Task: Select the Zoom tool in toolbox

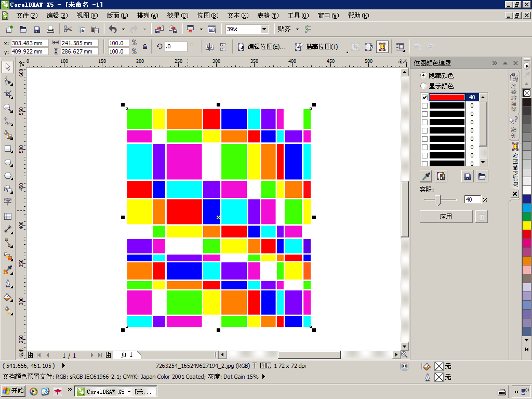Action: coord(8,108)
